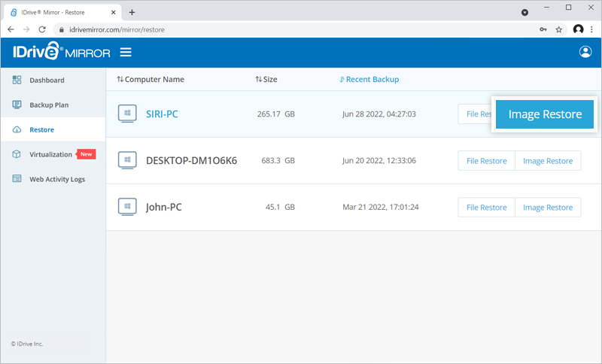The image size is (602, 364).
Task: Click the SIRI-PC computer icon
Action: point(127,114)
